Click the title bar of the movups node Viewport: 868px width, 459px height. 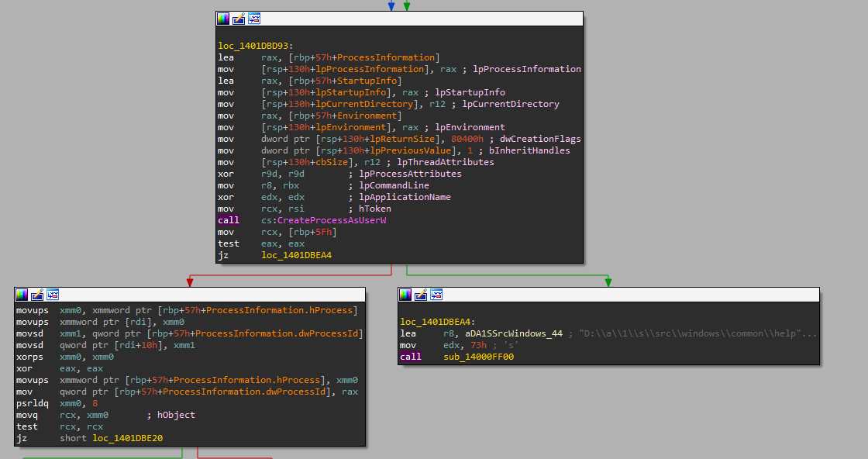190,295
